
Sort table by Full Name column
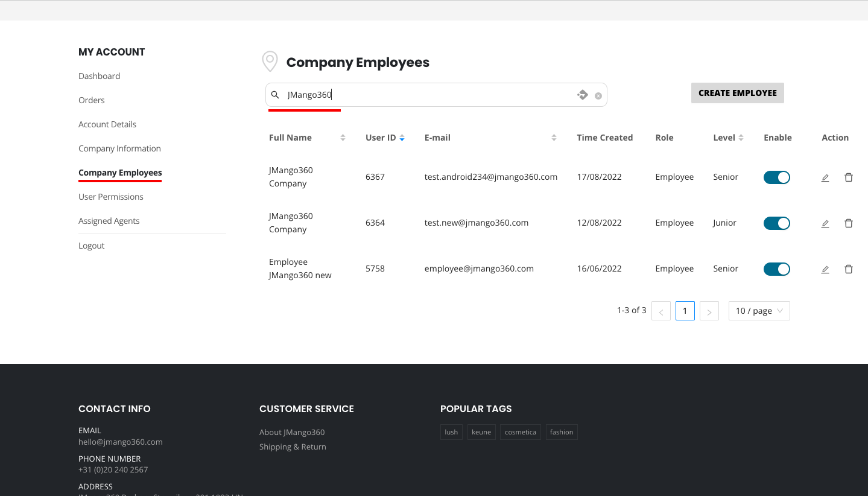[x=343, y=138]
